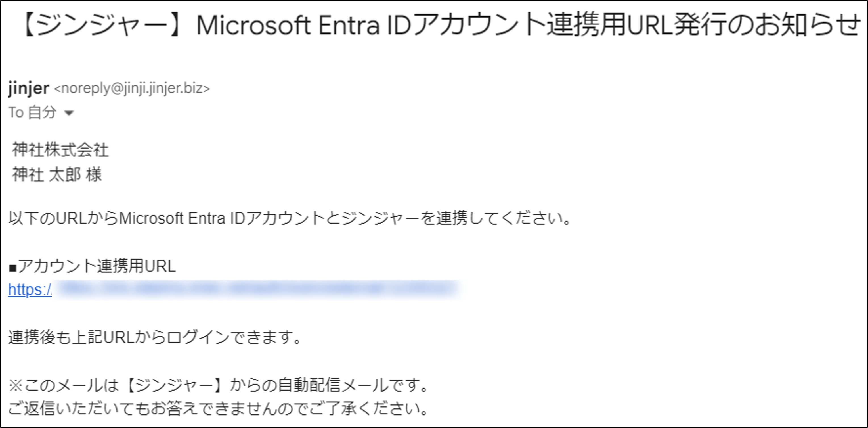Select the email subject about Microsoft Entra ID

pos(431,23)
